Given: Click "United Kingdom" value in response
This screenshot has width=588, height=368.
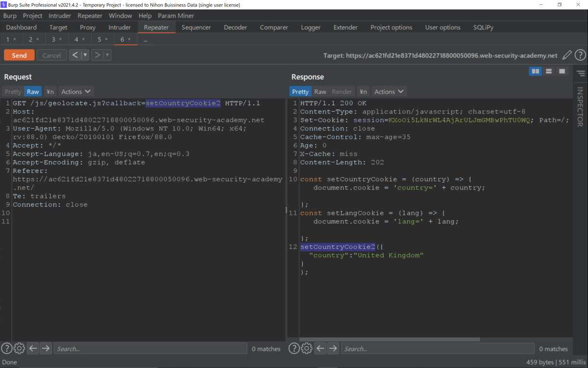Looking at the screenshot, I should click(x=389, y=255).
